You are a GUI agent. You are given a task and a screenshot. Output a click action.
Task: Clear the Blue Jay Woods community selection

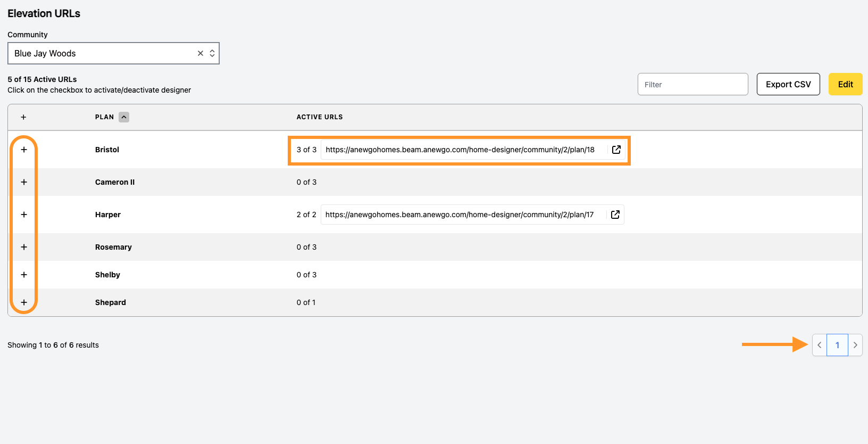(x=201, y=53)
